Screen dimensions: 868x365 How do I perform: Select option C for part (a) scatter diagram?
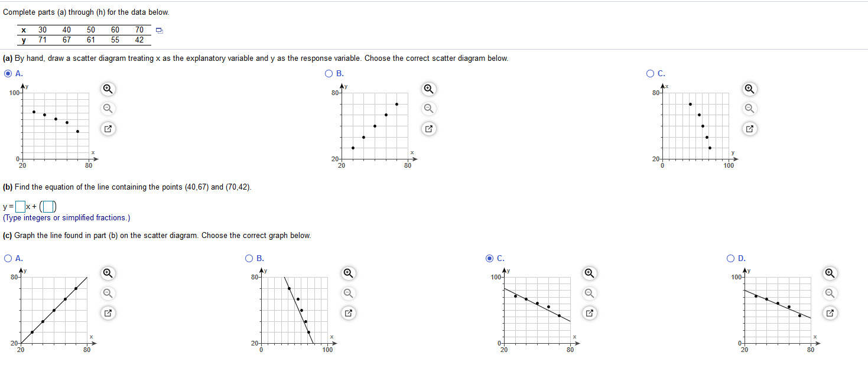pos(651,74)
